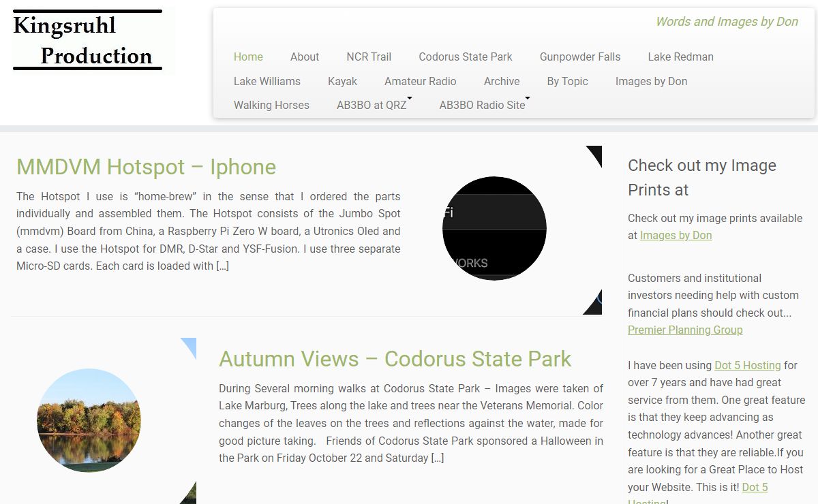The image size is (818, 504).
Task: Click the MMDVM Hotspot circular thumbnail
Action: [x=494, y=229]
